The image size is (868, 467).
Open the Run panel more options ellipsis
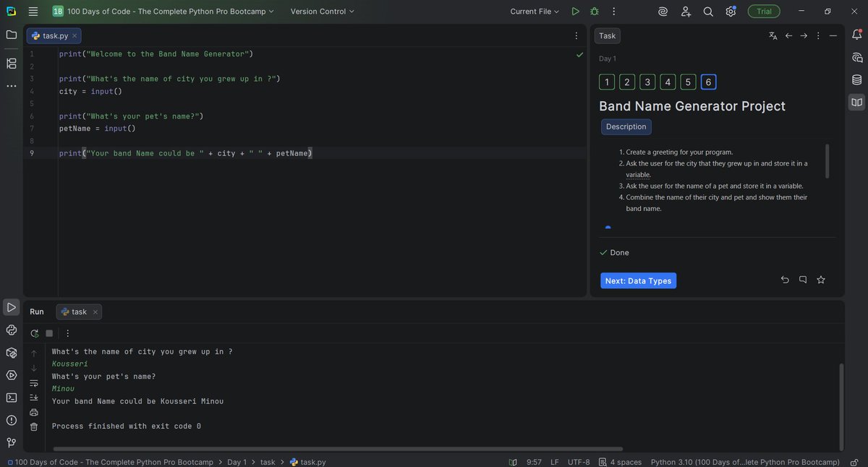[x=67, y=333]
